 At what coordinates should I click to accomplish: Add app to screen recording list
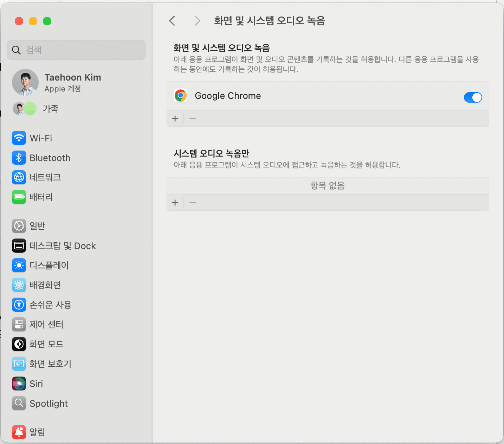(x=175, y=118)
